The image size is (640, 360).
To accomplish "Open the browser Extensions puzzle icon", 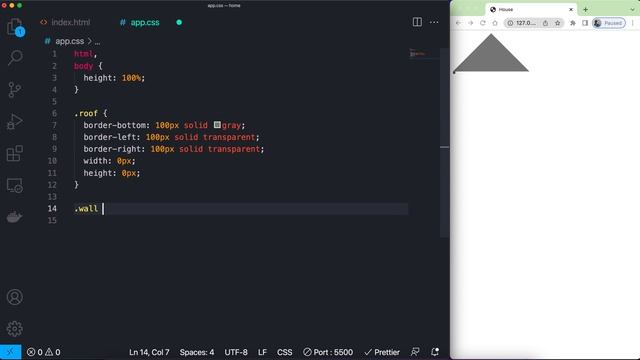I will tap(573, 23).
